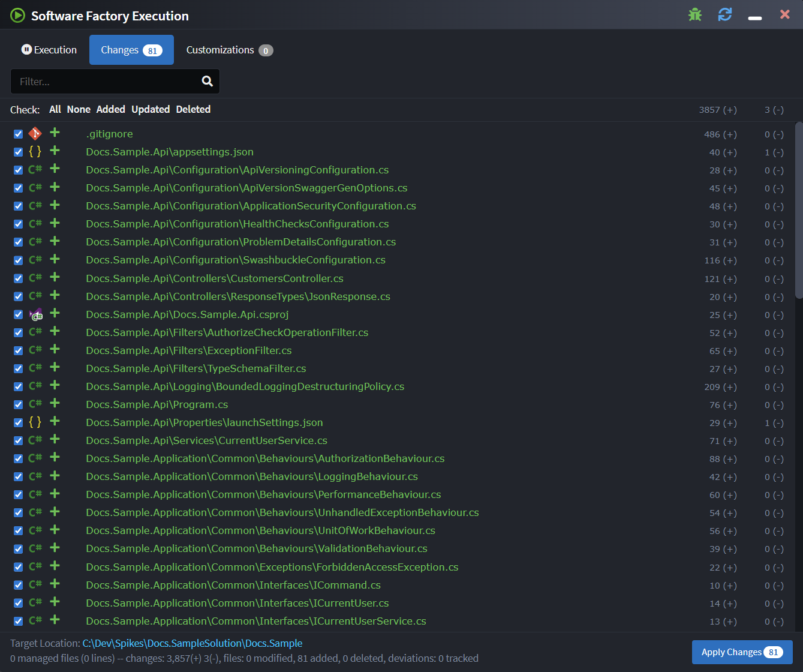Switch to the Execution tab
The image size is (803, 672).
pos(49,50)
